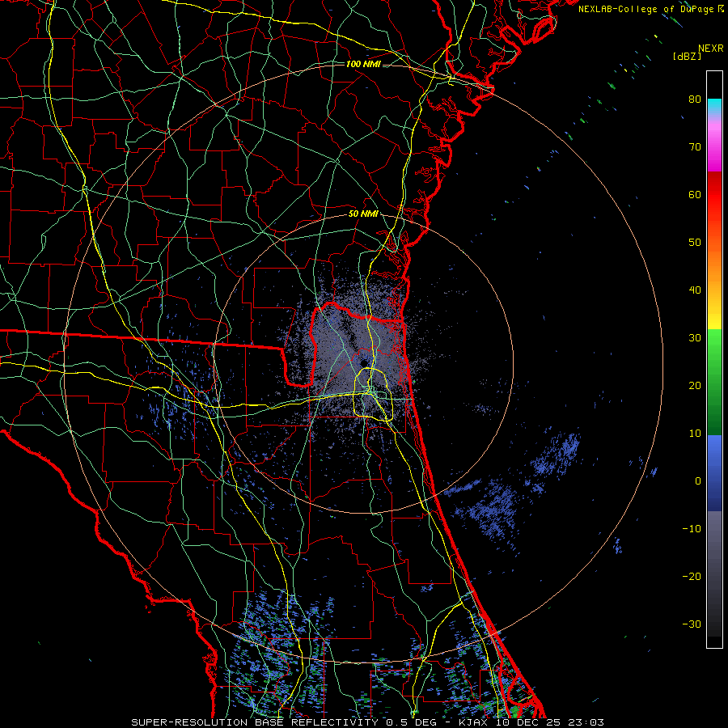Click the dBZ unit label above the color scale

tap(687, 57)
